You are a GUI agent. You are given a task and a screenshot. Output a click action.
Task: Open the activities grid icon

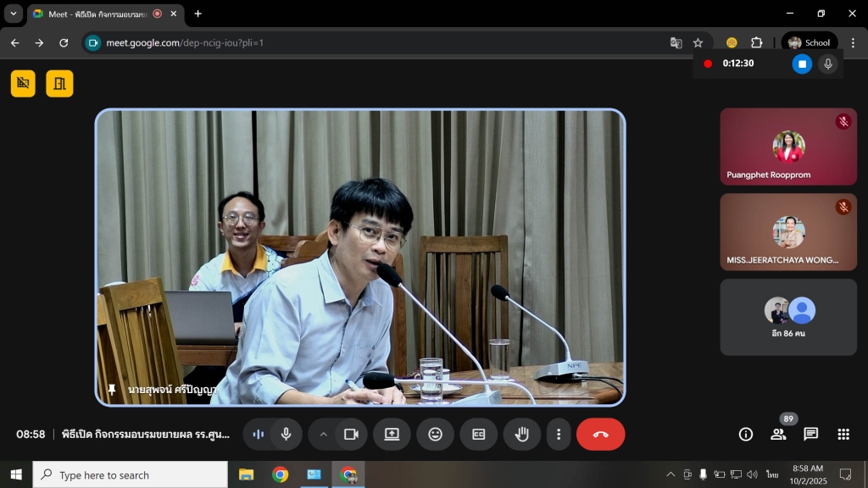[843, 435]
